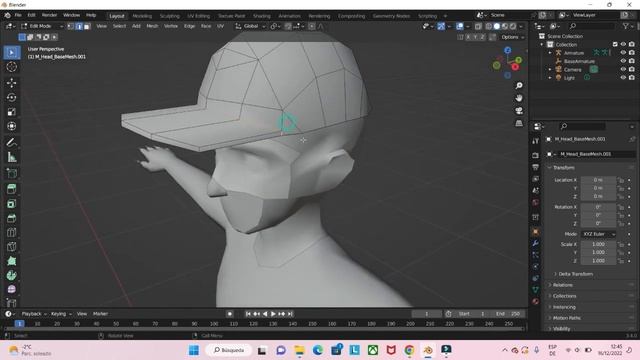Open the Mesh menu in viewport header
The width and height of the screenshot is (640, 360).
tap(152, 26)
